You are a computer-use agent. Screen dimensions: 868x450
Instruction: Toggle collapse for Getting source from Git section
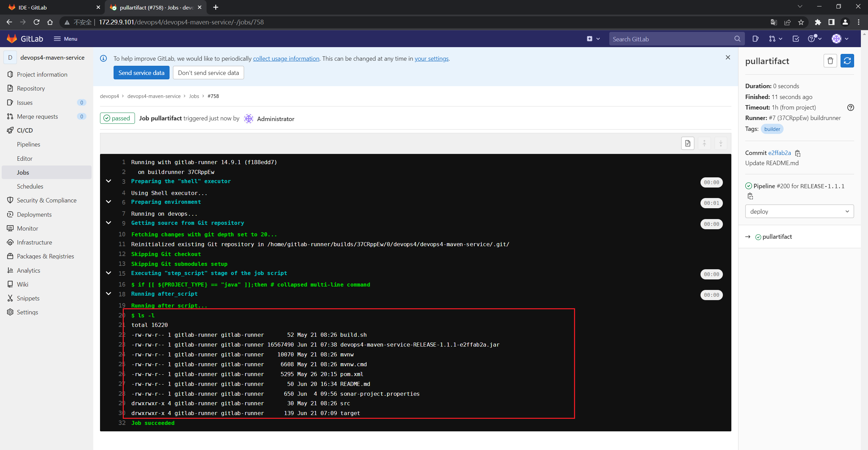pyautogui.click(x=108, y=223)
